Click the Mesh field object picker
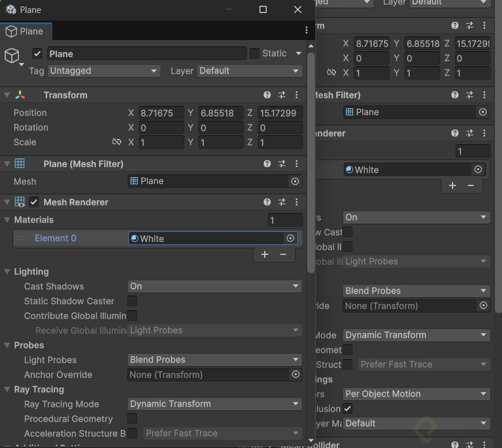Screen dimensions: 502x448 coord(295,181)
